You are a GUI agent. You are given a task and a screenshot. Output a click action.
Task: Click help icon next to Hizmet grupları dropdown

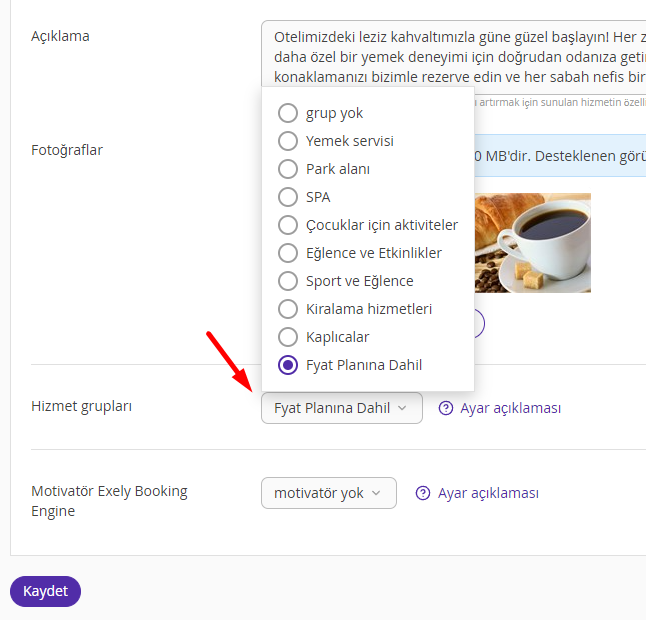pos(445,408)
